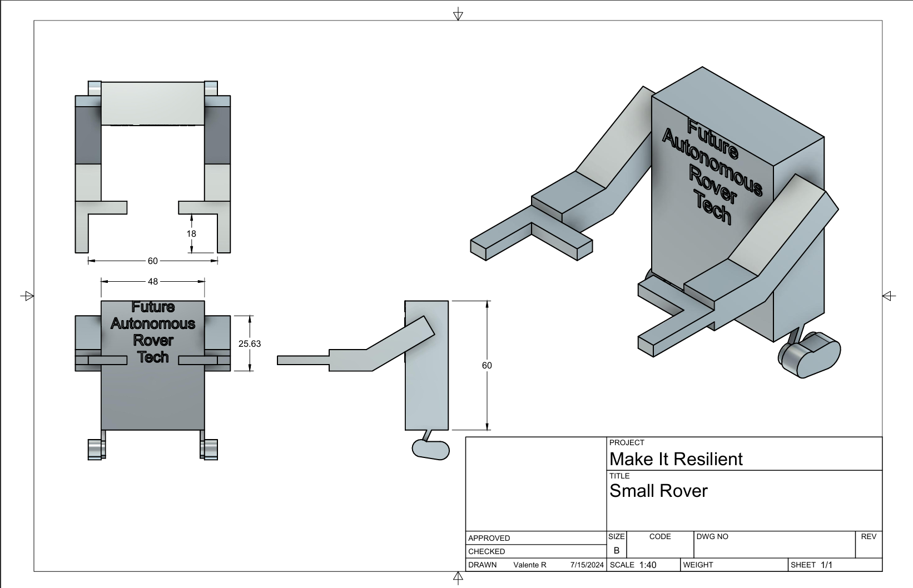
Task: Click the DRAWN field label
Action: coord(482,565)
